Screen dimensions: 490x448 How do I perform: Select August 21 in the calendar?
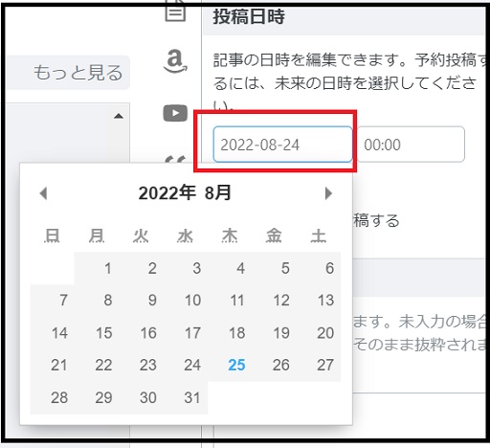(x=53, y=366)
